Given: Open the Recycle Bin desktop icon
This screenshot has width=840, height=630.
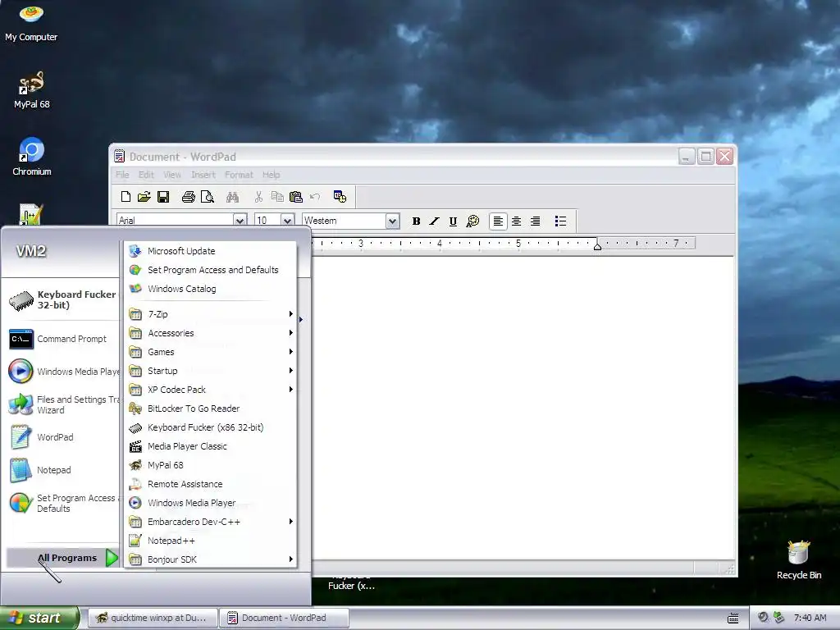Looking at the screenshot, I should click(799, 559).
